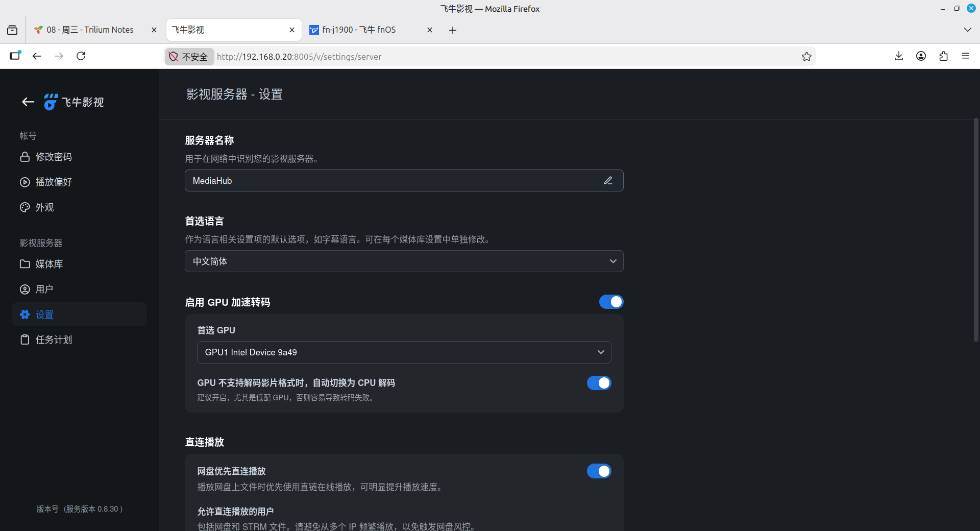Image resolution: width=980 pixels, height=531 pixels.
Task: Open 用户 users page
Action: [x=44, y=289]
